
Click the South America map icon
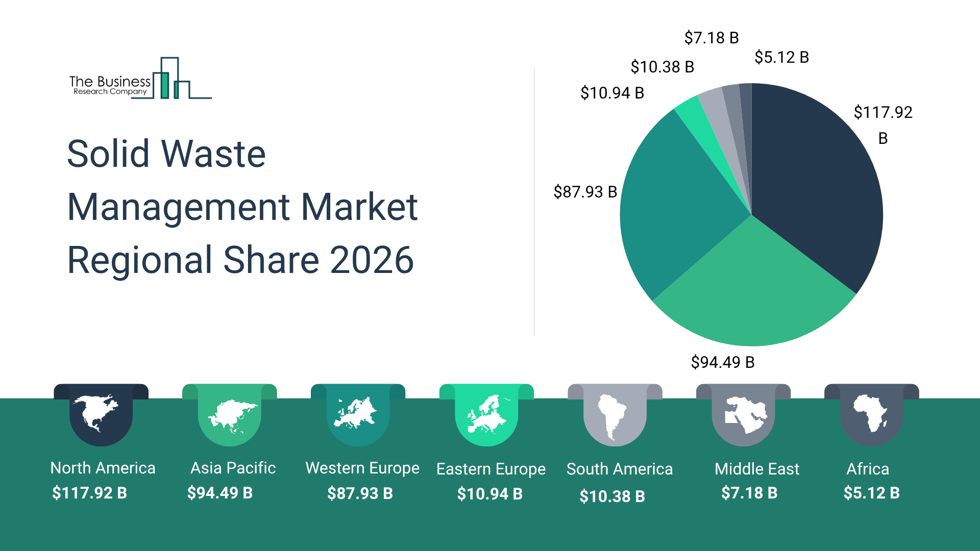(x=612, y=416)
